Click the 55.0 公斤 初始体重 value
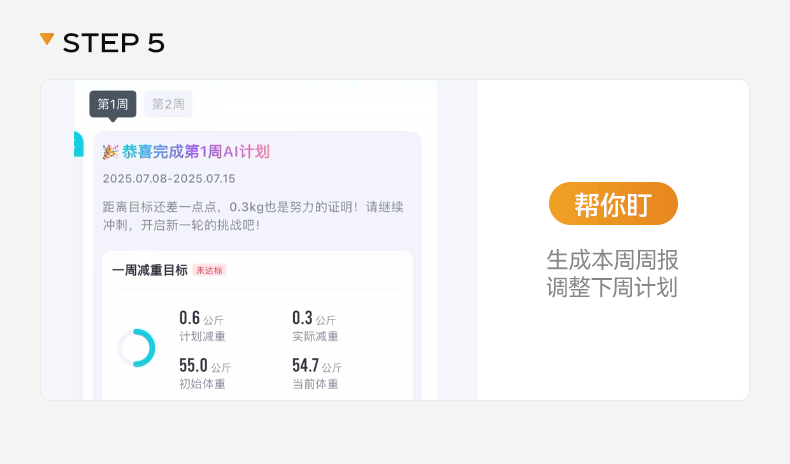Viewport: 790px width, 464px height. pyautogui.click(x=205, y=373)
